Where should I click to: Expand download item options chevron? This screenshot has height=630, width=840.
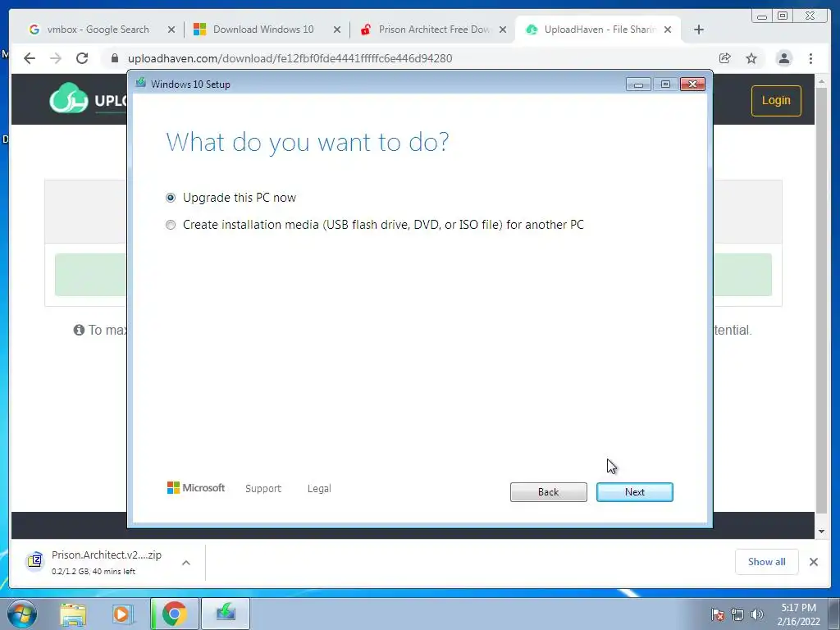186,563
